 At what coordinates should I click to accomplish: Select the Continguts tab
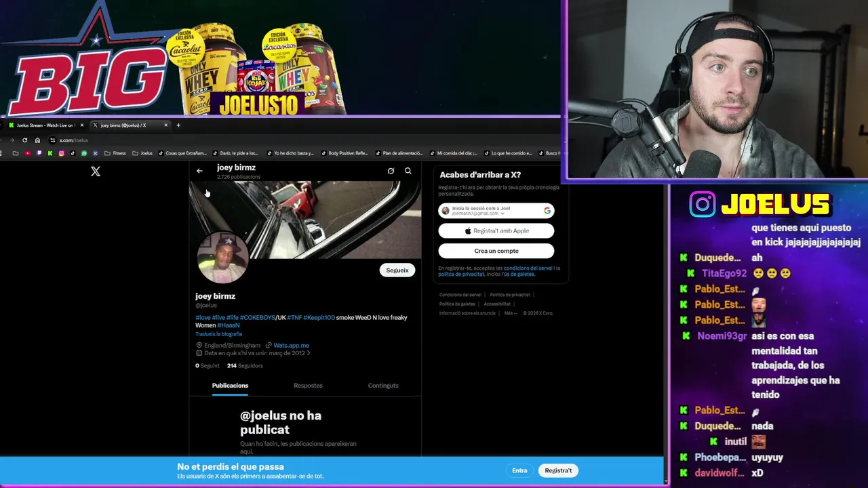point(383,386)
